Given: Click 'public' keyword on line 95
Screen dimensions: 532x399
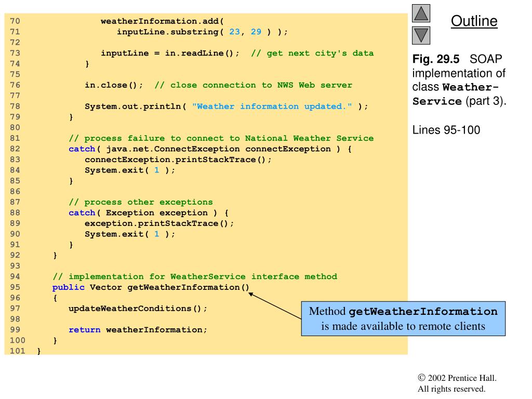Looking at the screenshot, I should [68, 287].
